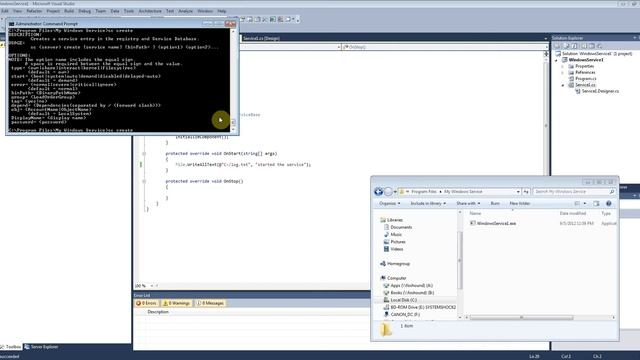Open the Debug menu in Visual Studio

point(84,11)
